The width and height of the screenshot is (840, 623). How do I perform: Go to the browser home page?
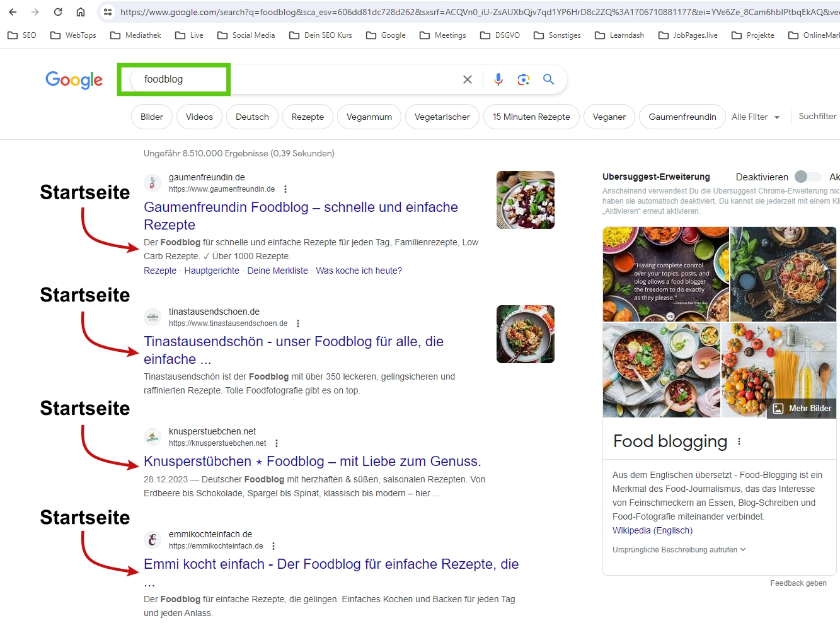pyautogui.click(x=81, y=11)
